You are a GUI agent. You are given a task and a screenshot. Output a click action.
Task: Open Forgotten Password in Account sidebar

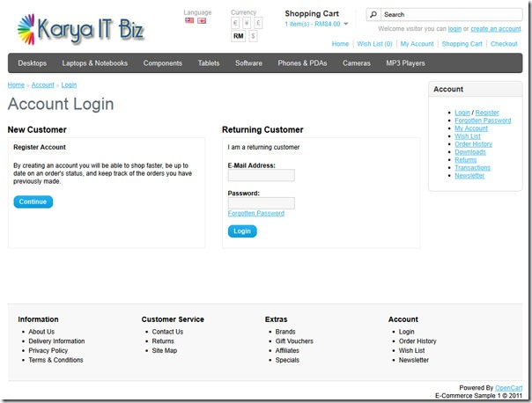pos(483,121)
